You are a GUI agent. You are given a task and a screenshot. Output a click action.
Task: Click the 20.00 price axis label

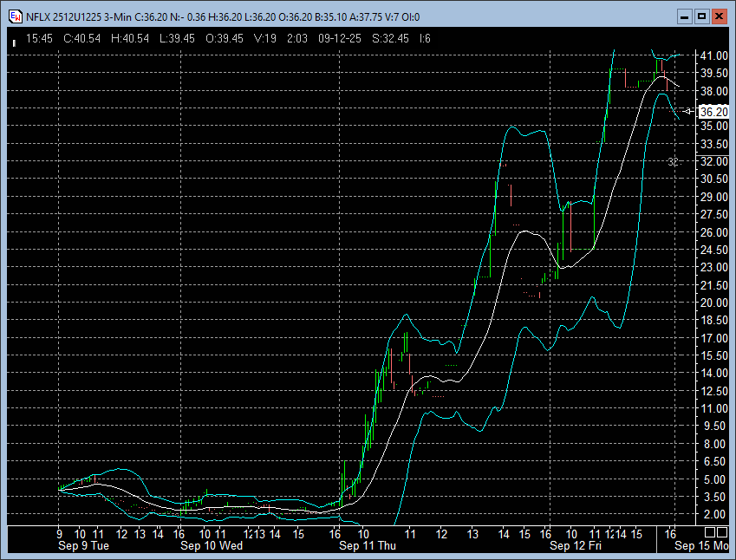pos(714,303)
